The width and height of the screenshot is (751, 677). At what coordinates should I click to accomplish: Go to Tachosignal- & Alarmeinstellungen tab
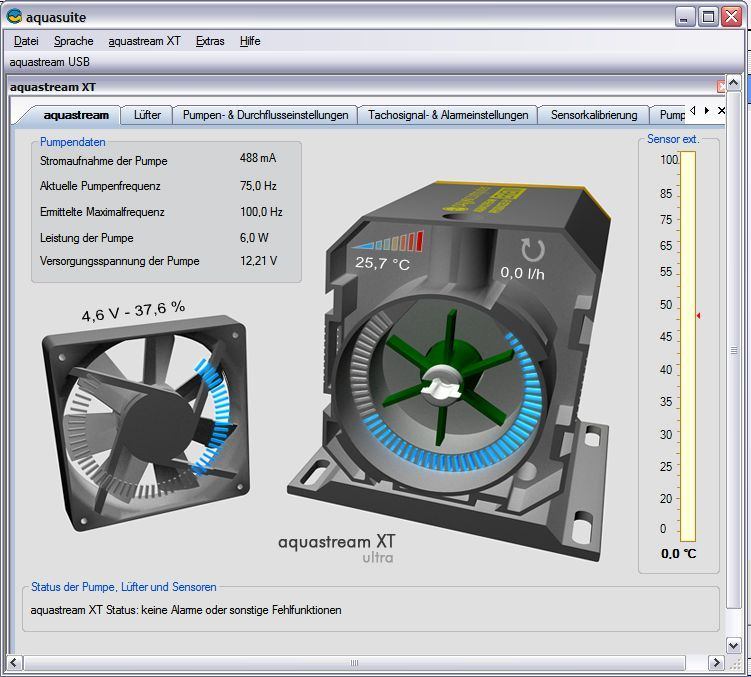[447, 115]
